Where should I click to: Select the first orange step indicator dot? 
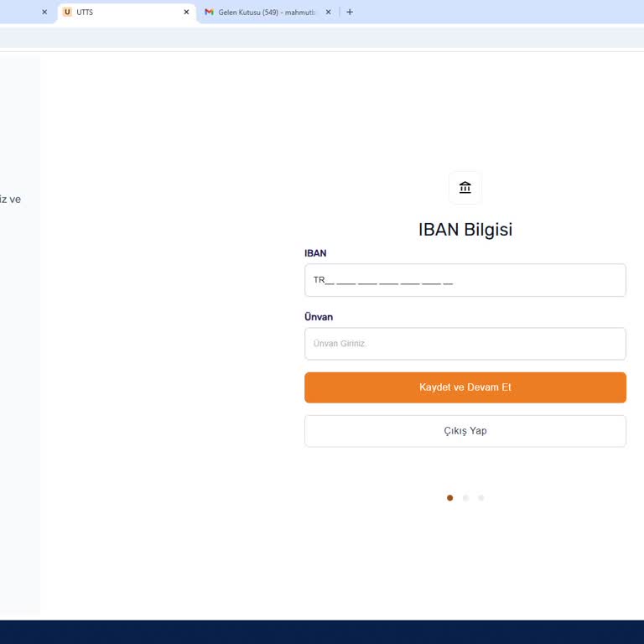coord(449,498)
